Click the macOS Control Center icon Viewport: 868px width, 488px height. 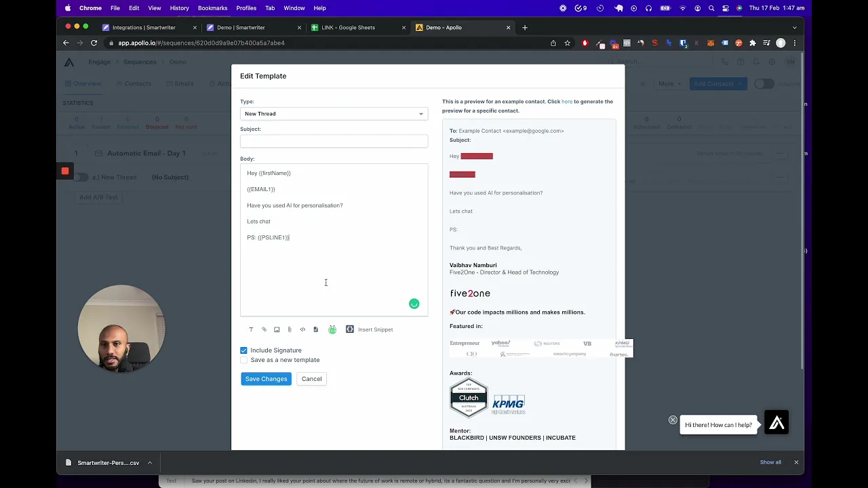click(726, 8)
